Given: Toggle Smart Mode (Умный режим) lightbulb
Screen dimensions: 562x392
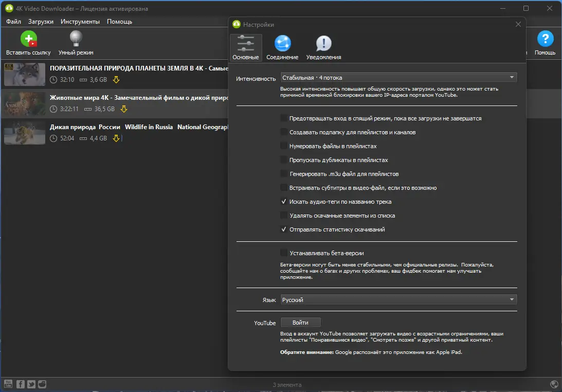Looking at the screenshot, I should tap(76, 40).
